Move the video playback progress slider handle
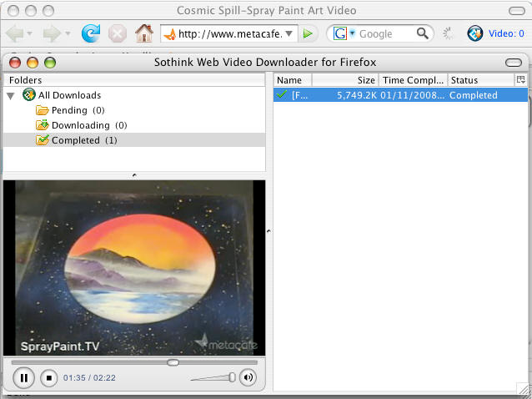This screenshot has width=532, height=399. point(173,362)
